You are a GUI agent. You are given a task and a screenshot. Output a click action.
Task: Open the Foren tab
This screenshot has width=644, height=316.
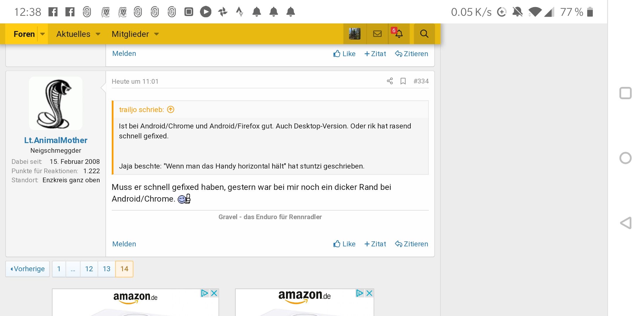[24, 34]
